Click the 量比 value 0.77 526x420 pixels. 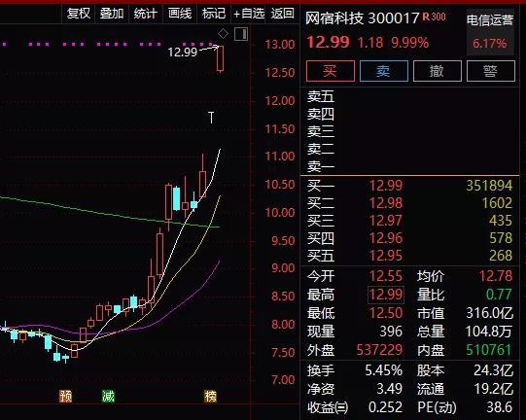[x=499, y=295]
